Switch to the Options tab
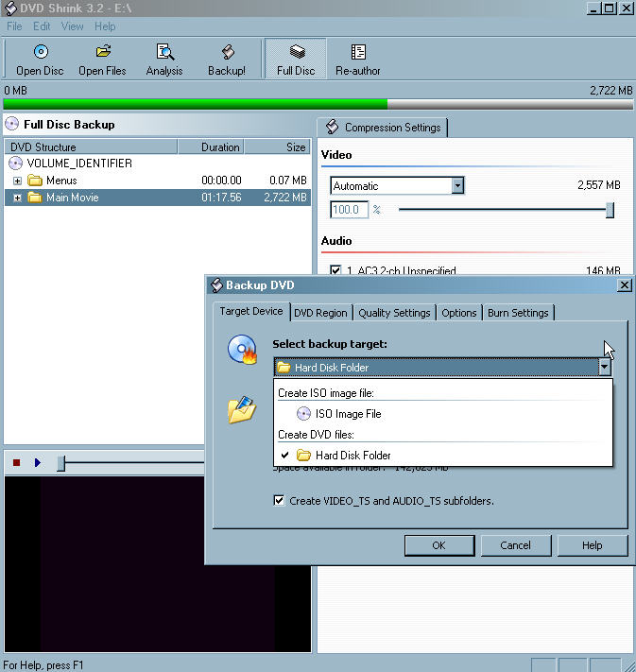Viewport: 636px width, 672px height. click(x=459, y=313)
